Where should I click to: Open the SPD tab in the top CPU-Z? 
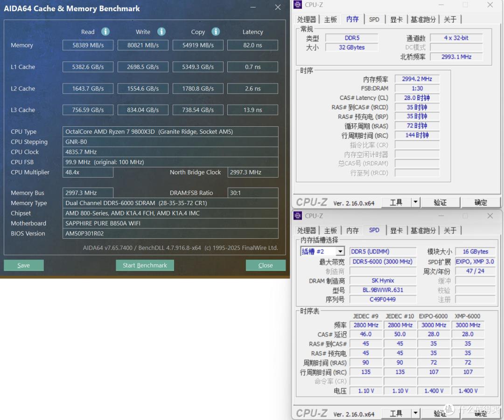pos(374,19)
